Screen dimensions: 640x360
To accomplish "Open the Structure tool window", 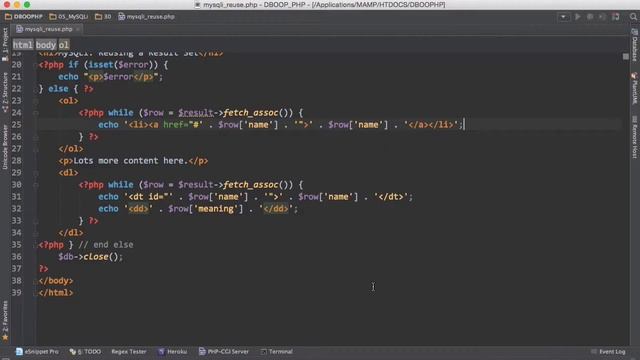I will 5,93.
